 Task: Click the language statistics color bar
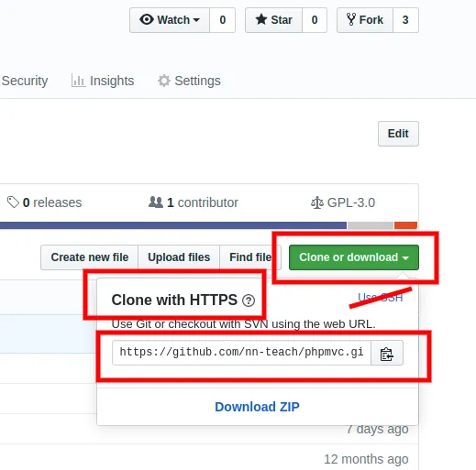pos(208,225)
